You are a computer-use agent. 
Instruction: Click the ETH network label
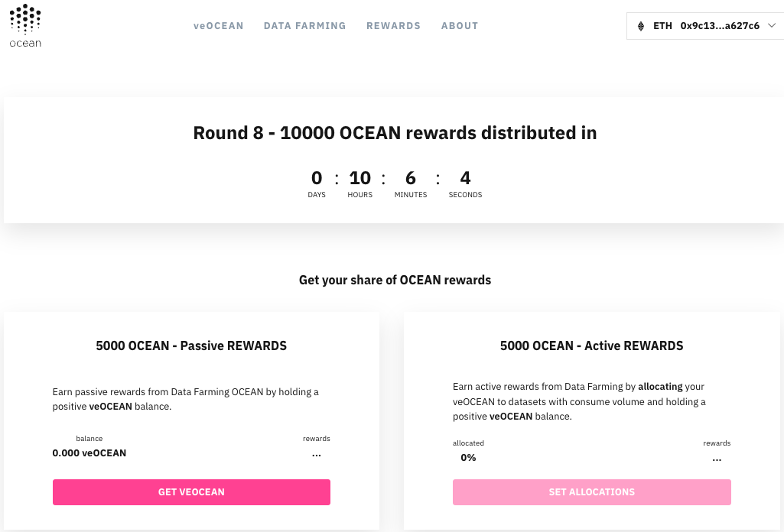[662, 26]
